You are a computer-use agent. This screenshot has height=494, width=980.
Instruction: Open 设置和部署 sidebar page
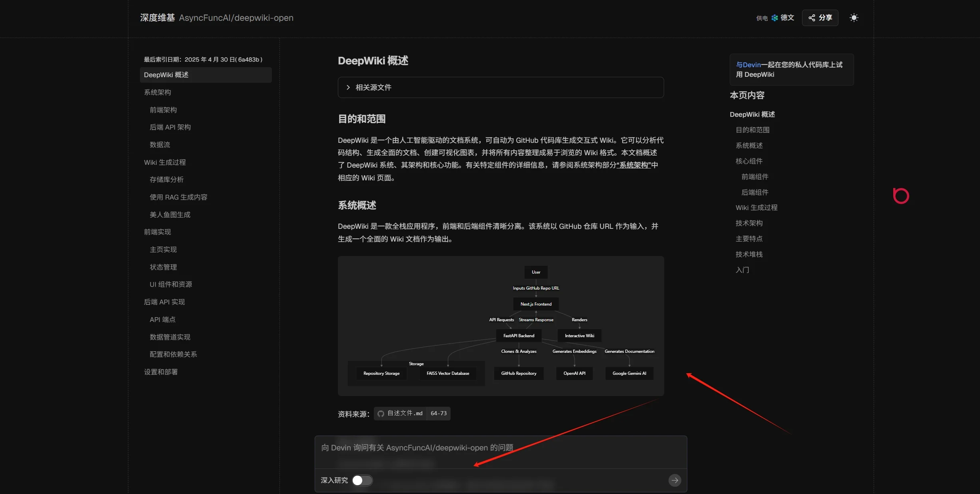161,372
